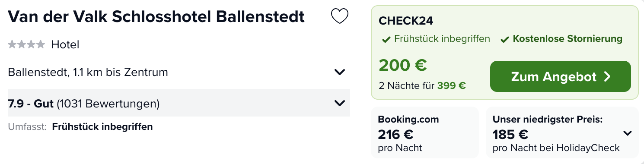Click the 1031 Bewertungen reviews text
The image size is (644, 164).
pyautogui.click(x=108, y=104)
